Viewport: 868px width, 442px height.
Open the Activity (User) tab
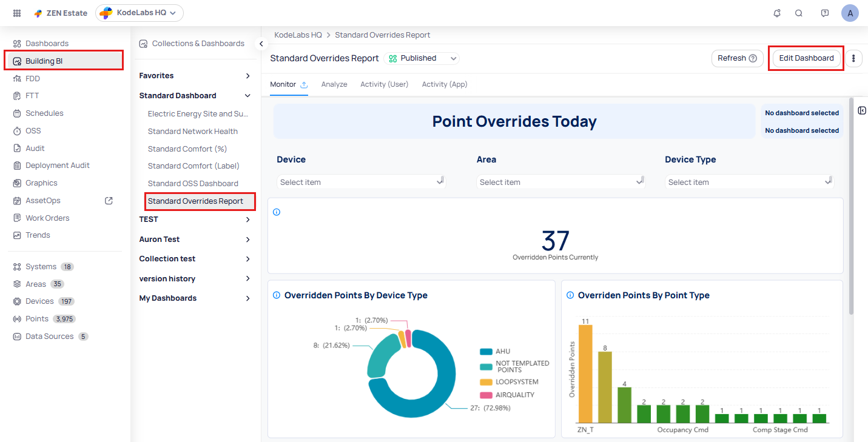pos(384,84)
